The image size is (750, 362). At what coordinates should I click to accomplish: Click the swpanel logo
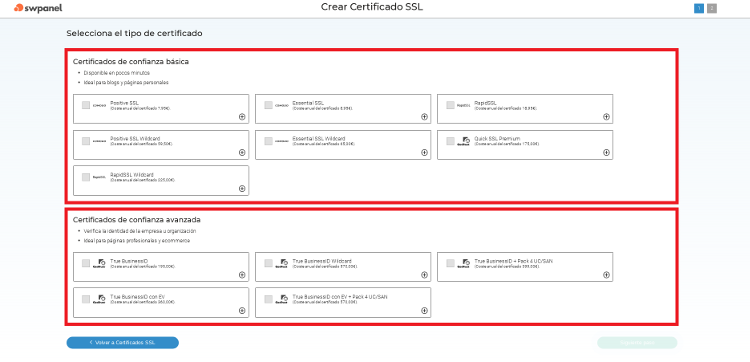38,8
